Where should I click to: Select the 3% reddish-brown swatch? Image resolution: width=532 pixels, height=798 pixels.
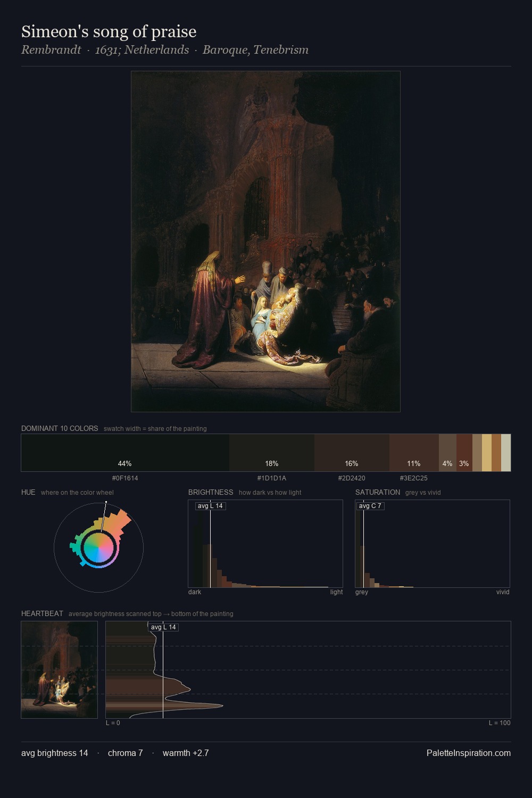464,453
